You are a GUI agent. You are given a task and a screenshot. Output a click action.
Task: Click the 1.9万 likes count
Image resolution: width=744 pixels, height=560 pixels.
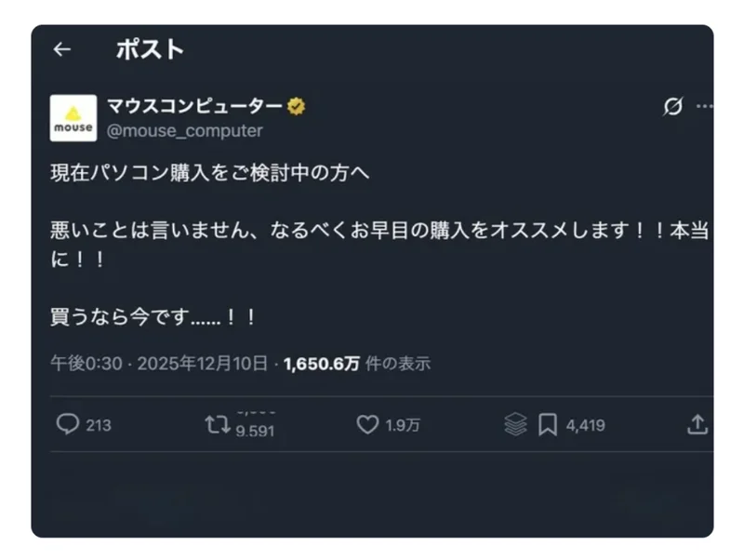tap(403, 425)
